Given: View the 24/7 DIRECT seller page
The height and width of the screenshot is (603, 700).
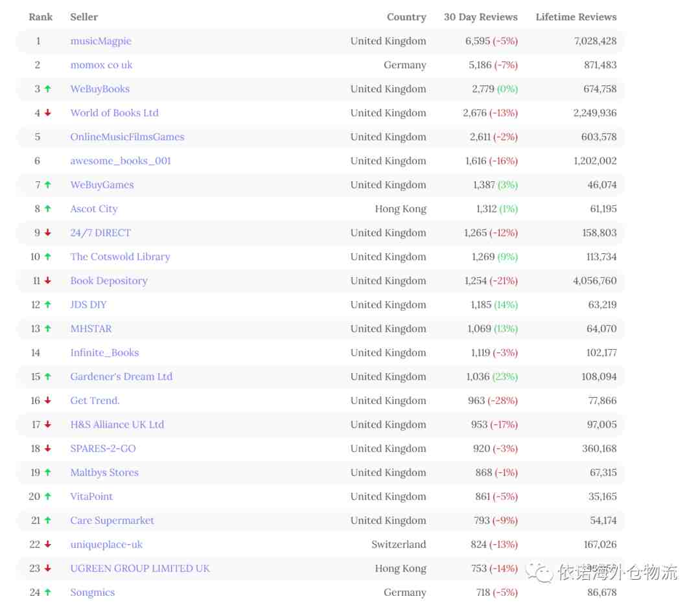Looking at the screenshot, I should tap(100, 233).
